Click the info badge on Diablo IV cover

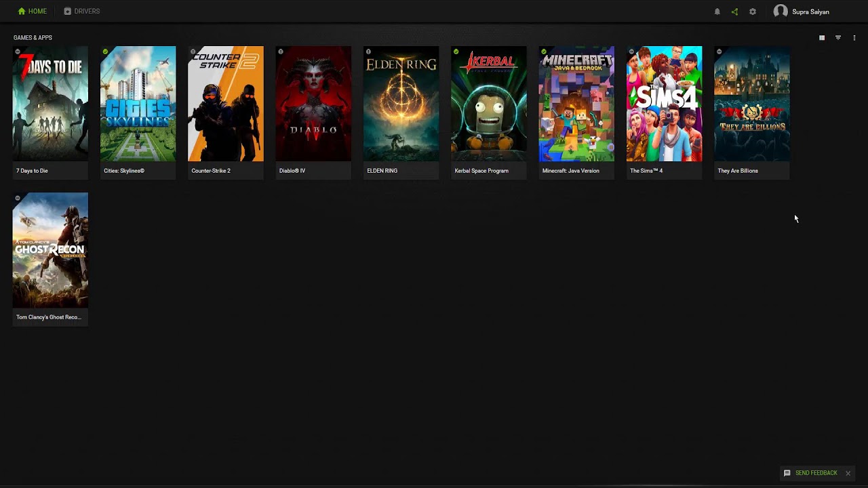point(281,52)
